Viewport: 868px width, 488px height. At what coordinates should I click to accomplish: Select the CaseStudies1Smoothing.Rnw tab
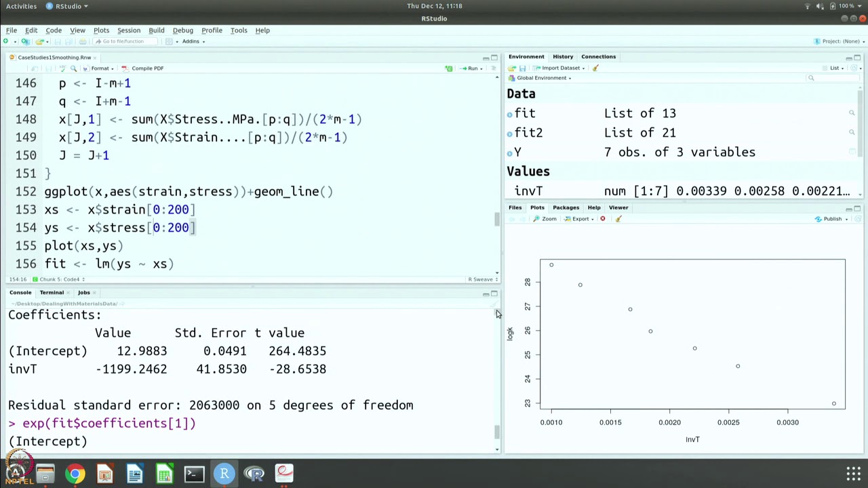point(53,58)
